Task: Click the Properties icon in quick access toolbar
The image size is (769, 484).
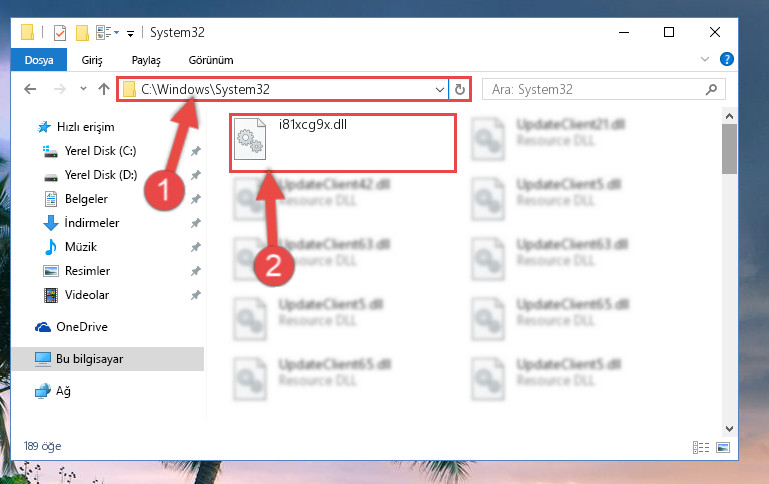Action: pos(60,33)
